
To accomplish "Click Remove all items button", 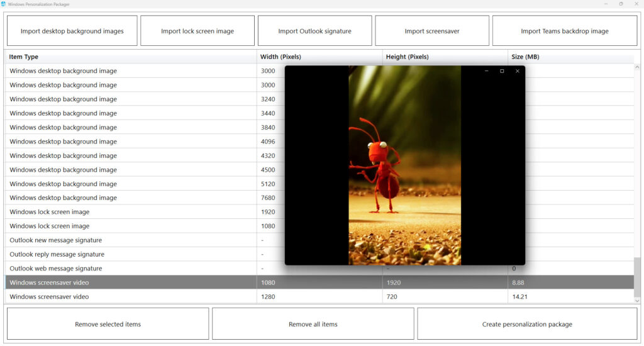I will 313,324.
